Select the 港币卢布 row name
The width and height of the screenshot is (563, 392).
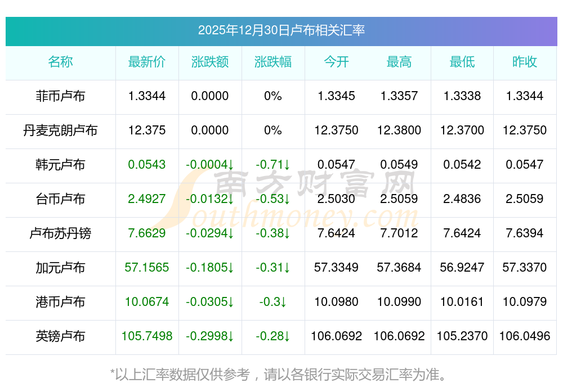tap(60, 301)
